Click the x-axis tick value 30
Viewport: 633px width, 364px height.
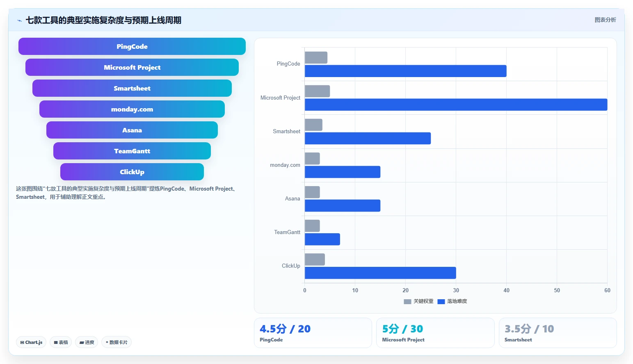click(x=456, y=291)
